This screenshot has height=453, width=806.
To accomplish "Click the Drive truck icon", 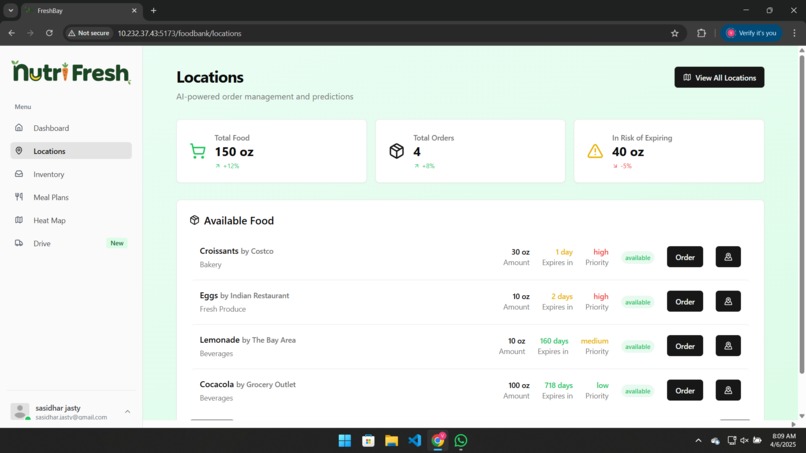I will (19, 243).
